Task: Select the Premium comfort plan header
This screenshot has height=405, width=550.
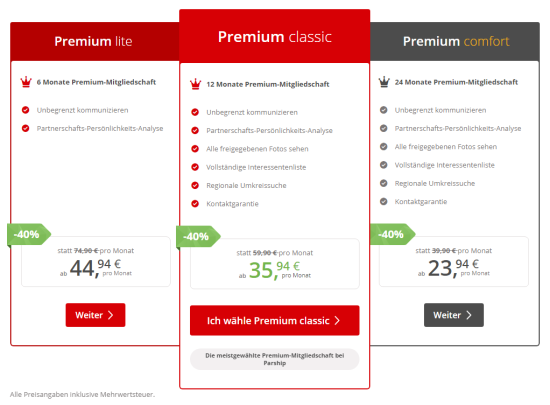Action: tap(455, 41)
